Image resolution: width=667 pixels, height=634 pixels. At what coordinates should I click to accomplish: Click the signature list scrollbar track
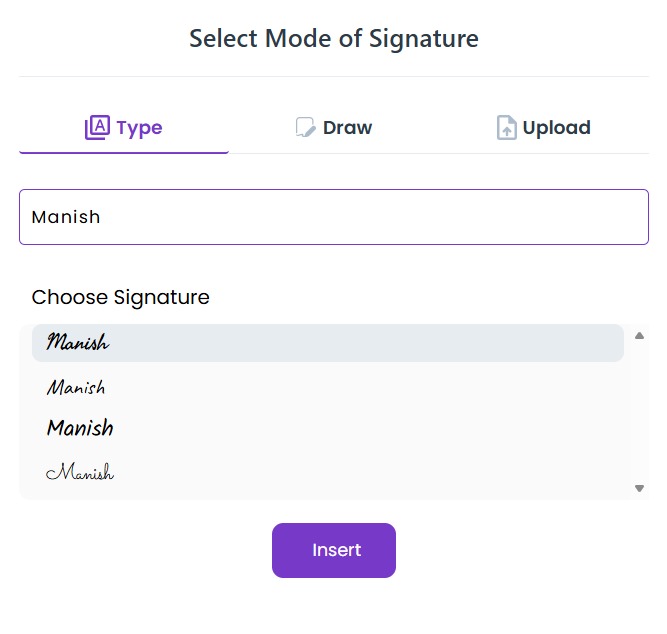[x=639, y=410]
